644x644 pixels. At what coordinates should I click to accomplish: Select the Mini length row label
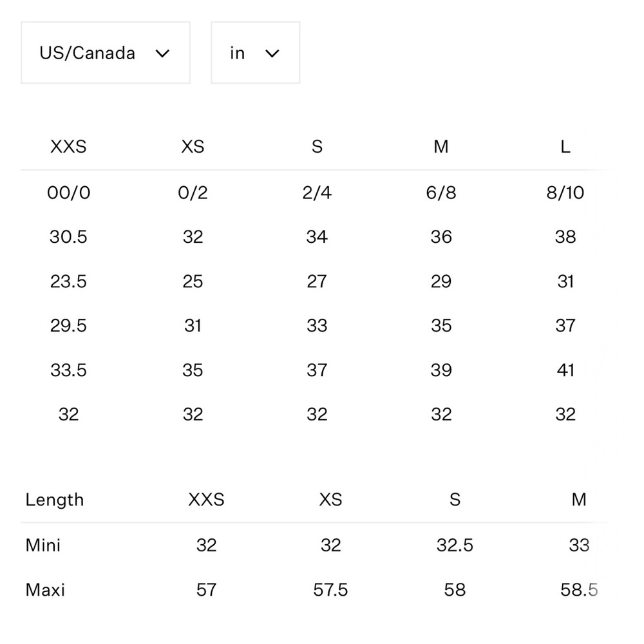(x=43, y=545)
